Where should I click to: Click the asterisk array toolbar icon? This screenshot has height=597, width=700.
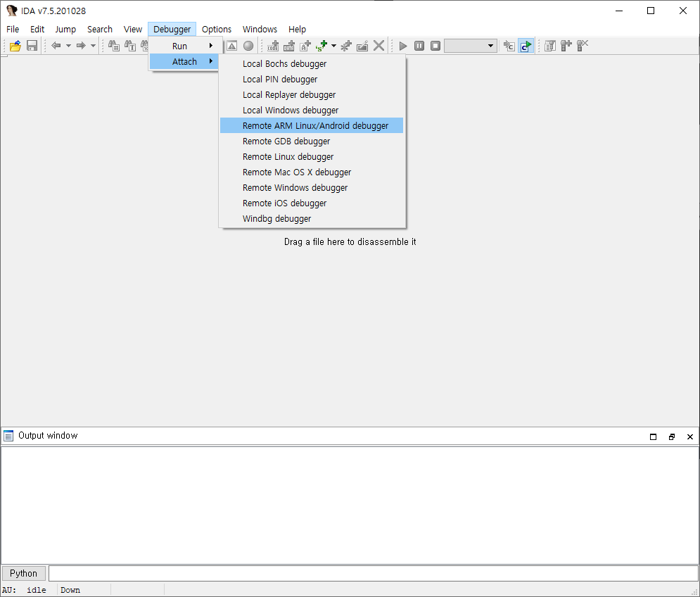[346, 46]
